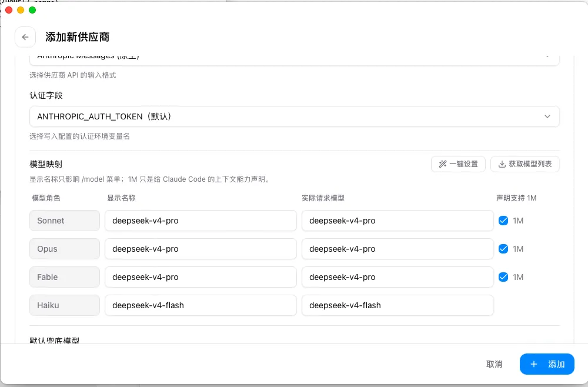
Task: Click the 认证字段 label
Action: click(x=46, y=95)
